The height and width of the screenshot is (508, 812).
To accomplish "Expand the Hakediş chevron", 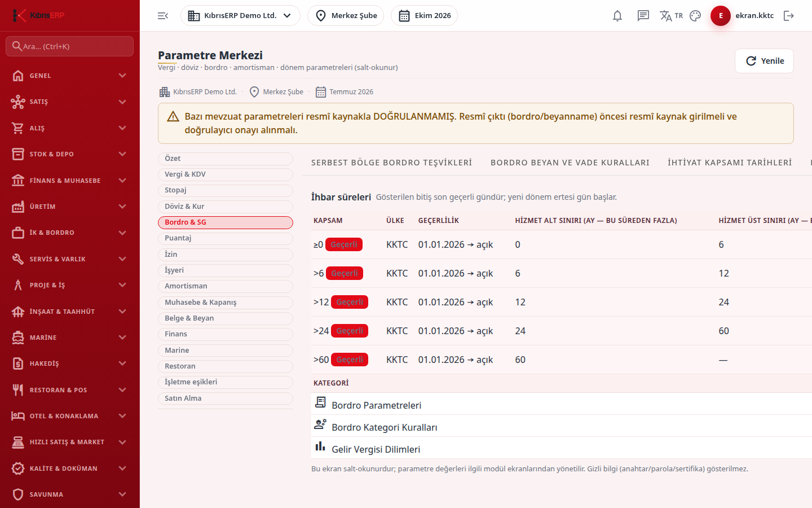I will [x=122, y=364].
